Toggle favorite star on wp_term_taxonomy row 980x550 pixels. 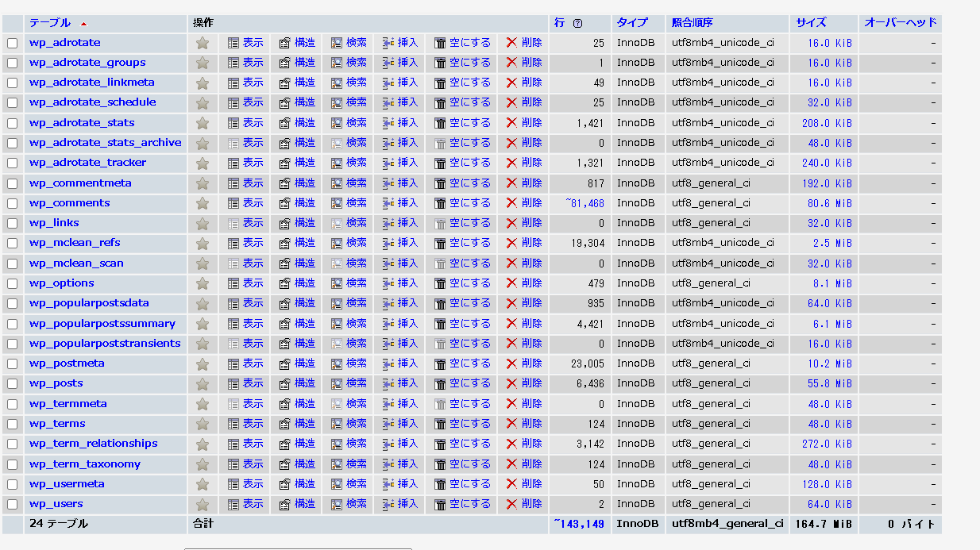(x=203, y=464)
